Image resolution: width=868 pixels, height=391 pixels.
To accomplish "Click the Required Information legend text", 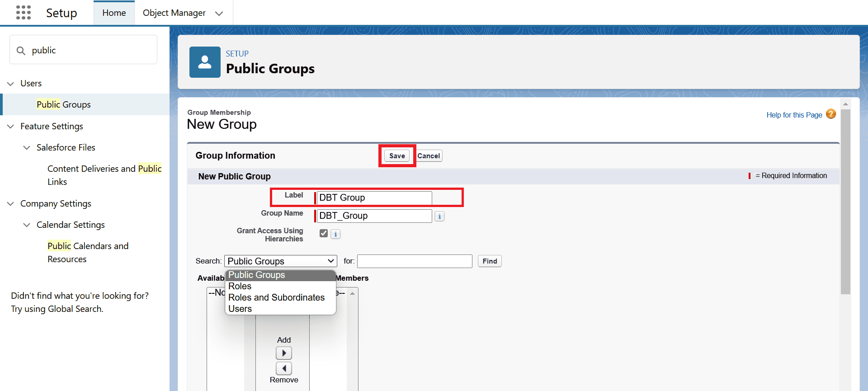I will (791, 176).
